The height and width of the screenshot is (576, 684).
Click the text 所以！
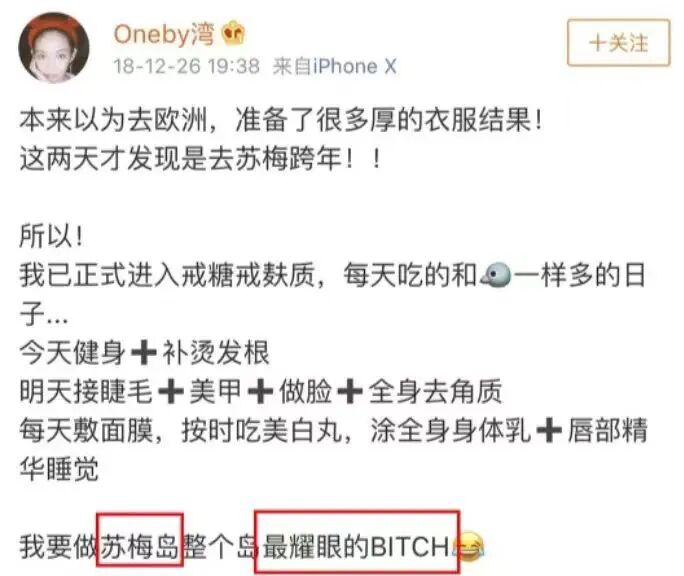click(x=51, y=236)
